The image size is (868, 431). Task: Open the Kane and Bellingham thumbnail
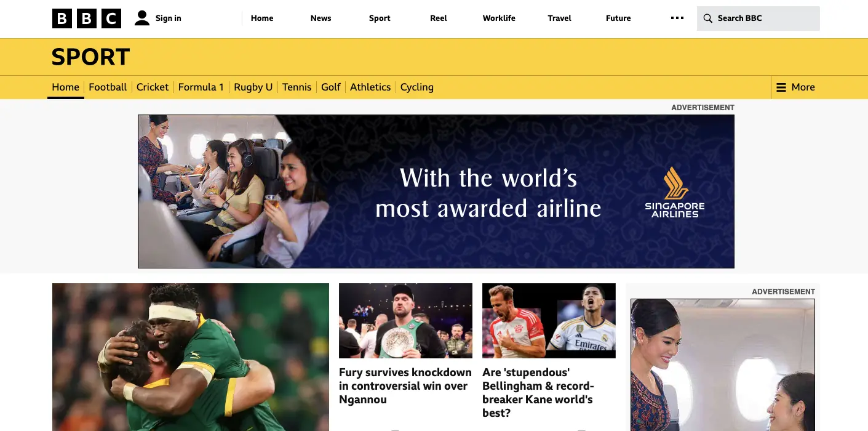(549, 321)
